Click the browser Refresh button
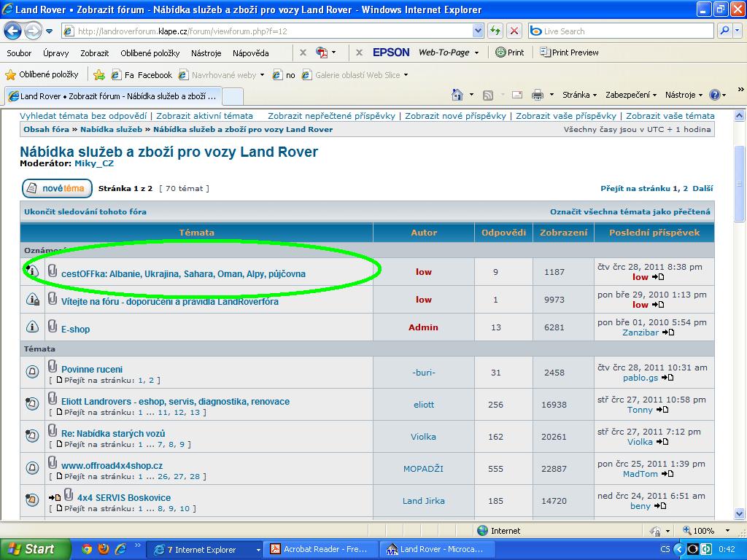Viewport: 747px width, 560px height. [496, 31]
